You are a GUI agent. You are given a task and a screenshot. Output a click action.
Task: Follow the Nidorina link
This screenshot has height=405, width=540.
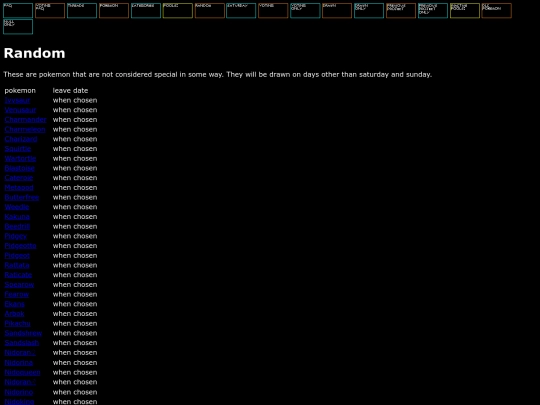19,363
